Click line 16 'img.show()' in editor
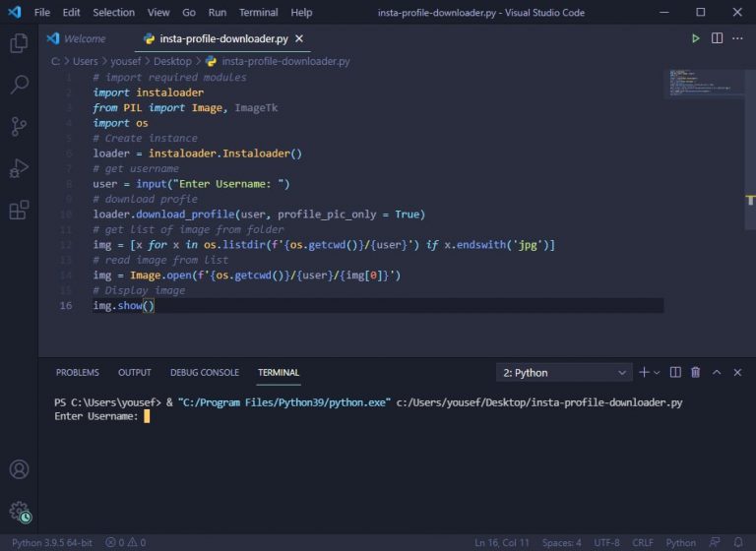Image resolution: width=756 pixels, height=551 pixels. pyautogui.click(x=123, y=306)
